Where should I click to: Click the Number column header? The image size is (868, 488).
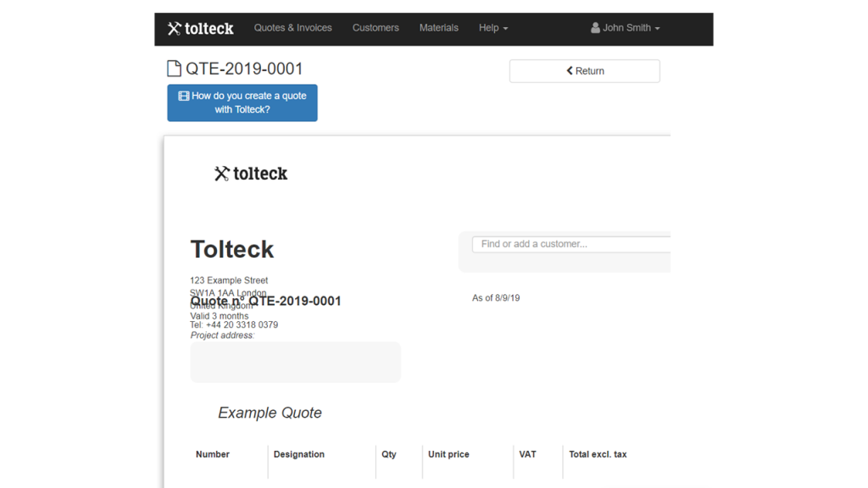click(213, 454)
